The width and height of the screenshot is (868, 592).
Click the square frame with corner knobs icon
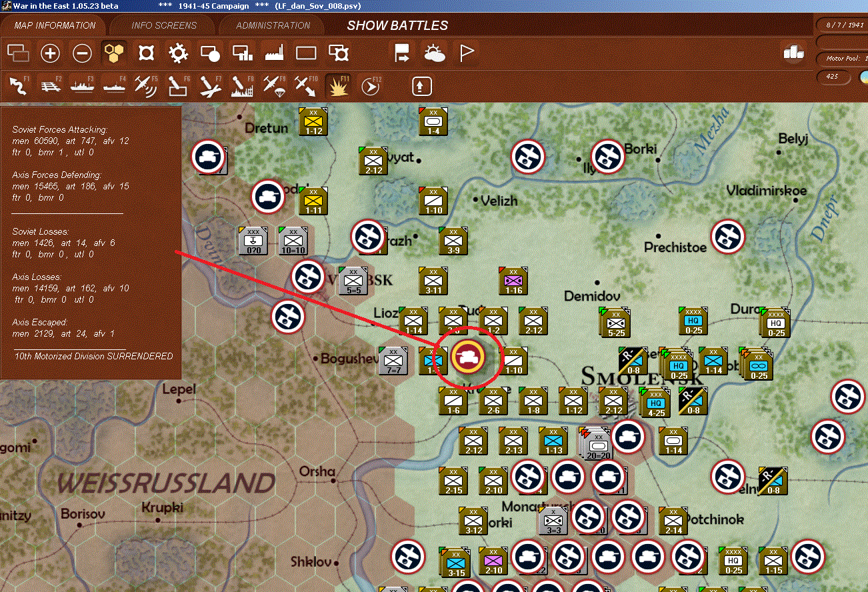(146, 53)
